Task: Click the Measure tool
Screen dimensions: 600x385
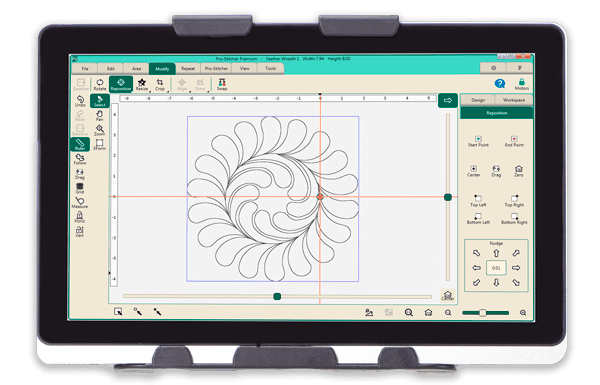Action: (x=80, y=203)
